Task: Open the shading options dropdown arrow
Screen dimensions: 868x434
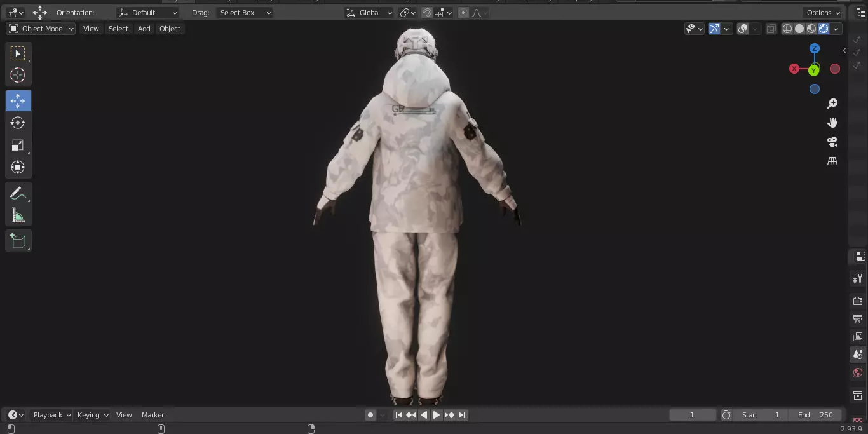Action: (836, 29)
